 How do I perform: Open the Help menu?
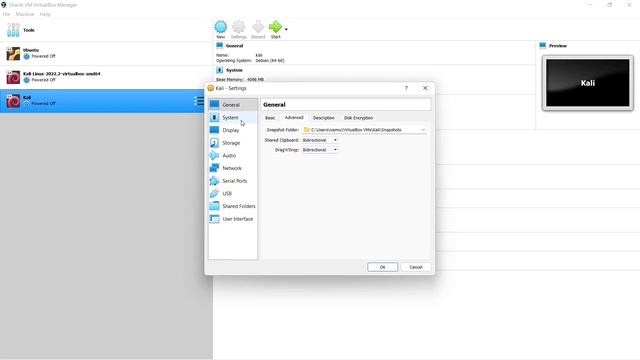pyautogui.click(x=45, y=14)
